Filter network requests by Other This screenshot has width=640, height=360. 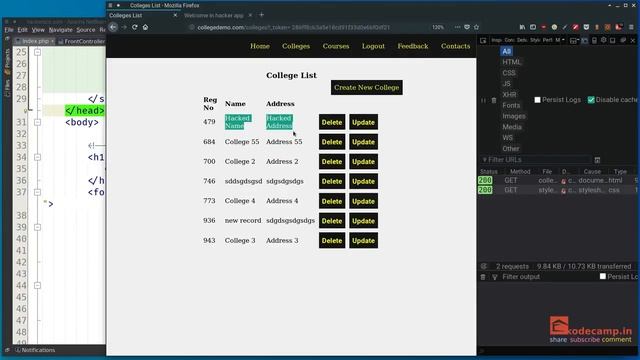(511, 149)
